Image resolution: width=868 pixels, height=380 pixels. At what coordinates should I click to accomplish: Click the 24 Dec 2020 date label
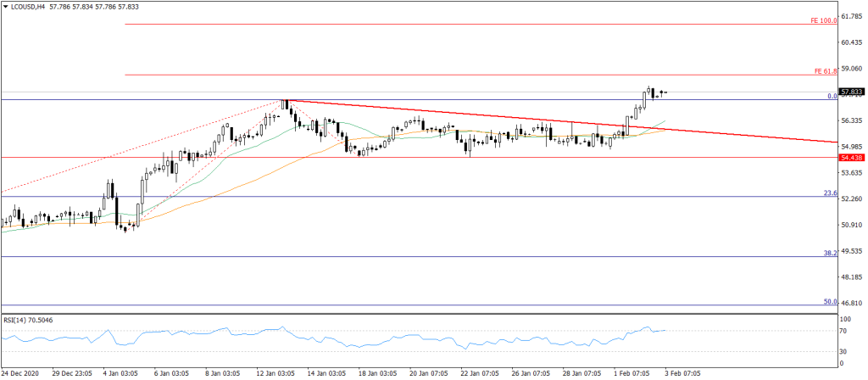(20, 372)
